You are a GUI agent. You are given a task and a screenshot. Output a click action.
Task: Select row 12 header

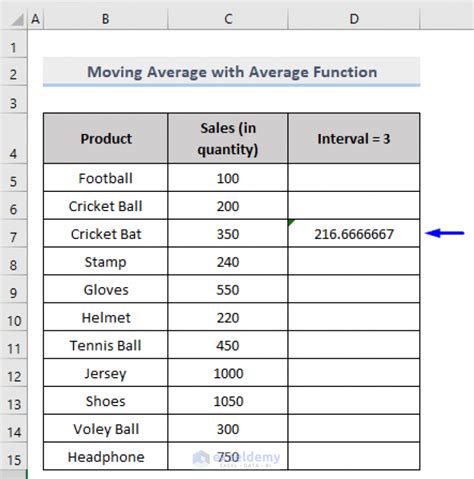(13, 373)
